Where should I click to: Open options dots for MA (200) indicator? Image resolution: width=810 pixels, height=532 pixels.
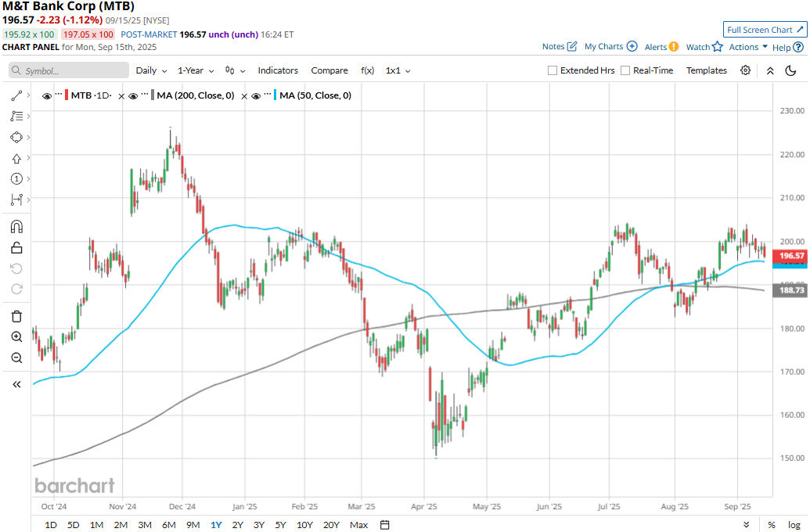(145, 95)
